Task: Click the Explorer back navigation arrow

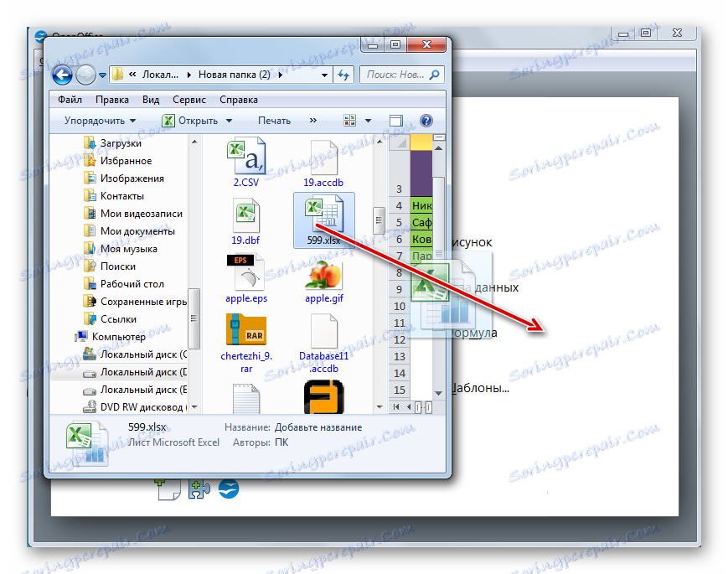Action: tap(62, 75)
